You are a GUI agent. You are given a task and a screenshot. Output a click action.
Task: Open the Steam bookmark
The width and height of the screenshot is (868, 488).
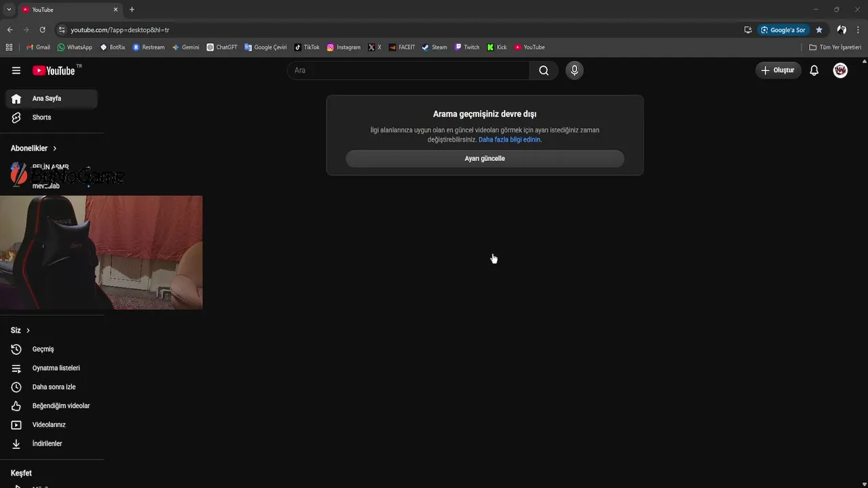434,47
